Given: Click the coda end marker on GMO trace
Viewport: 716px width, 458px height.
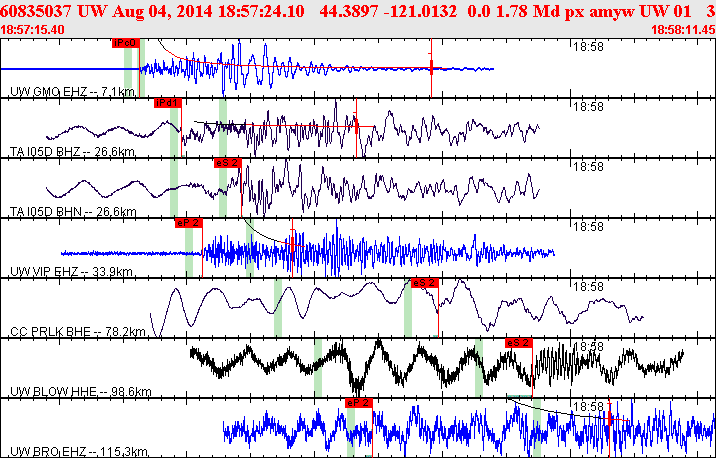Looking at the screenshot, I should tap(431, 68).
